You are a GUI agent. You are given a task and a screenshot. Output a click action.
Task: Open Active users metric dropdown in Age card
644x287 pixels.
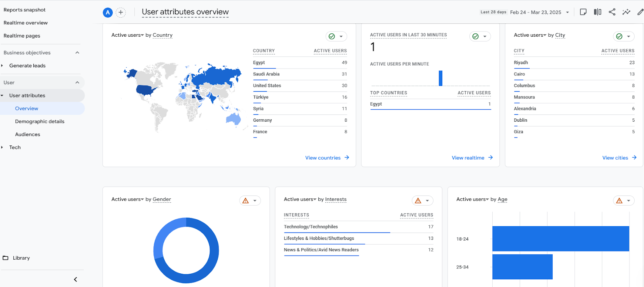click(x=473, y=199)
